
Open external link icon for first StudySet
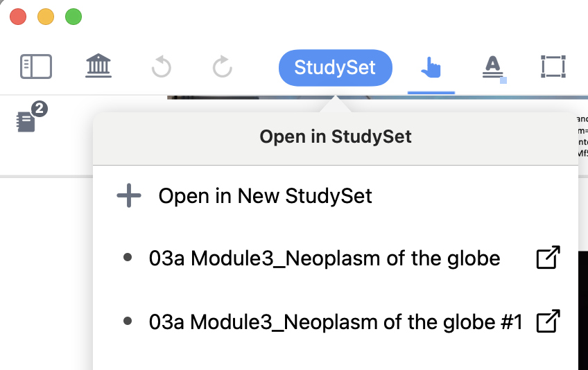(548, 258)
